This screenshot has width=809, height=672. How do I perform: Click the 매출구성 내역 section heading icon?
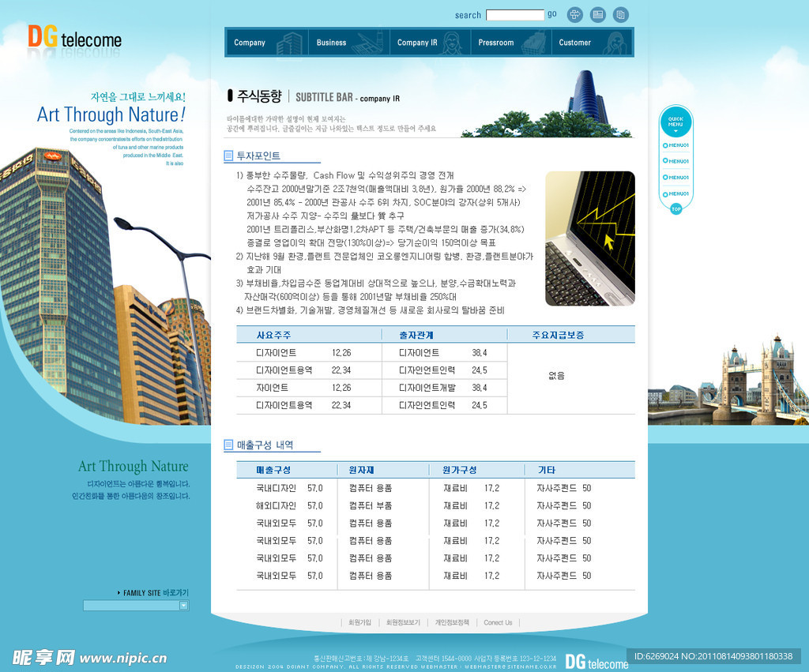click(x=229, y=445)
